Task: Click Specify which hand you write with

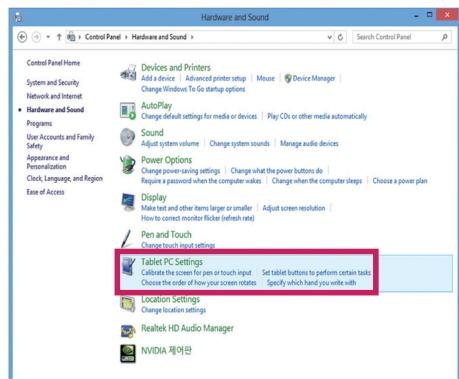Action: (x=311, y=283)
